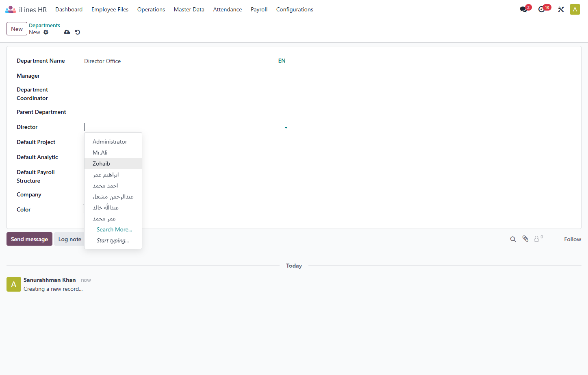Image resolution: width=588 pixels, height=375 pixels.
Task: Go to Departments breadcrumb
Action: [44, 25]
